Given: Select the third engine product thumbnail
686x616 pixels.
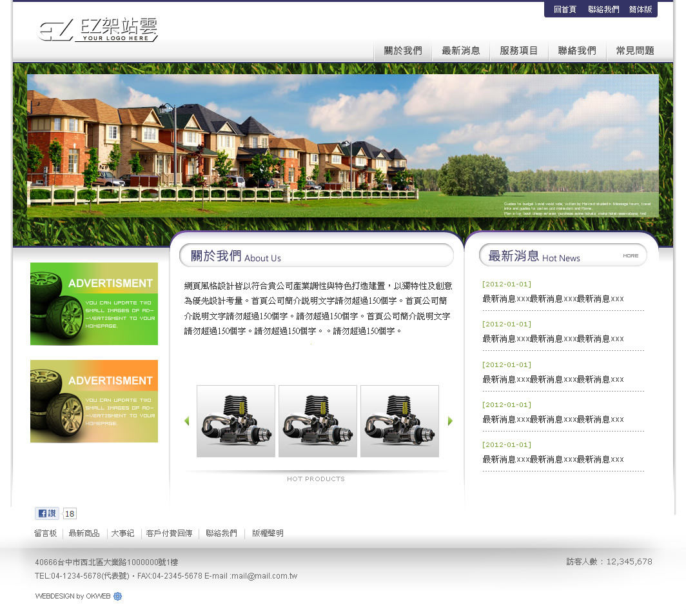Looking at the screenshot, I should click(x=400, y=421).
